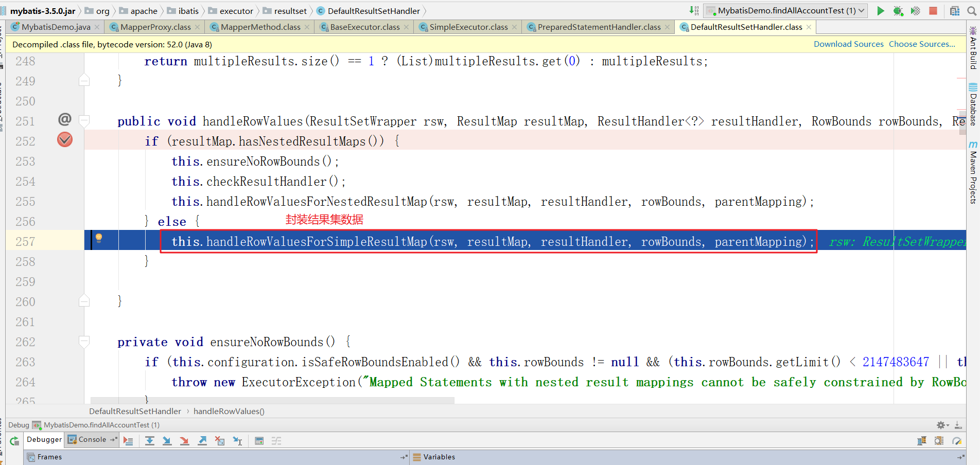Screen dimensions: 980x465
Task: Toggle the breakpoint on line 252
Action: (x=65, y=139)
